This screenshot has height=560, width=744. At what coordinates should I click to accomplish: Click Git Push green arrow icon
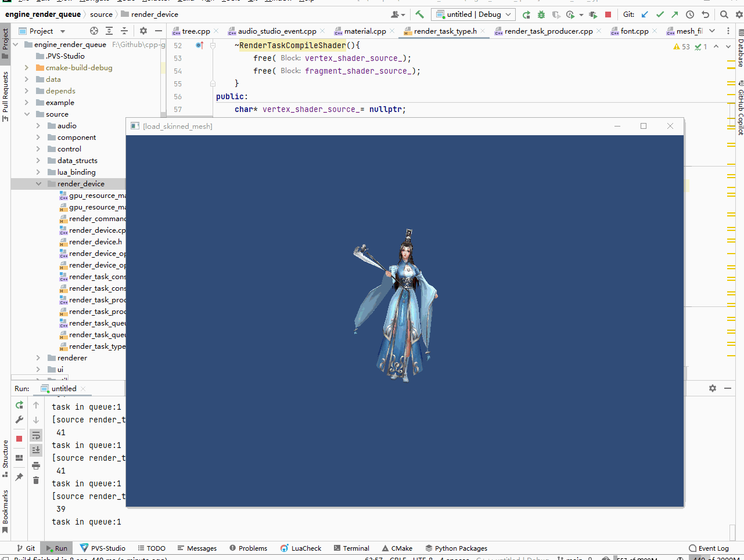tap(674, 15)
